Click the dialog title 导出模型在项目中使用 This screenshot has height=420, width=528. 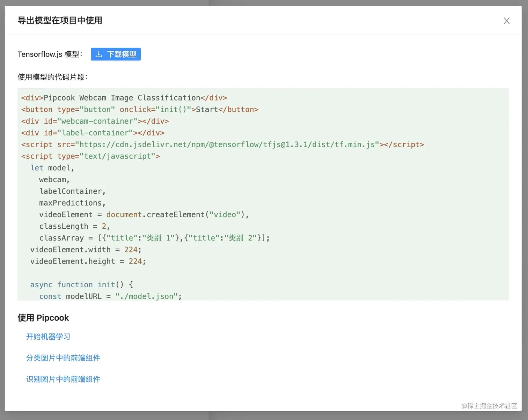point(60,20)
